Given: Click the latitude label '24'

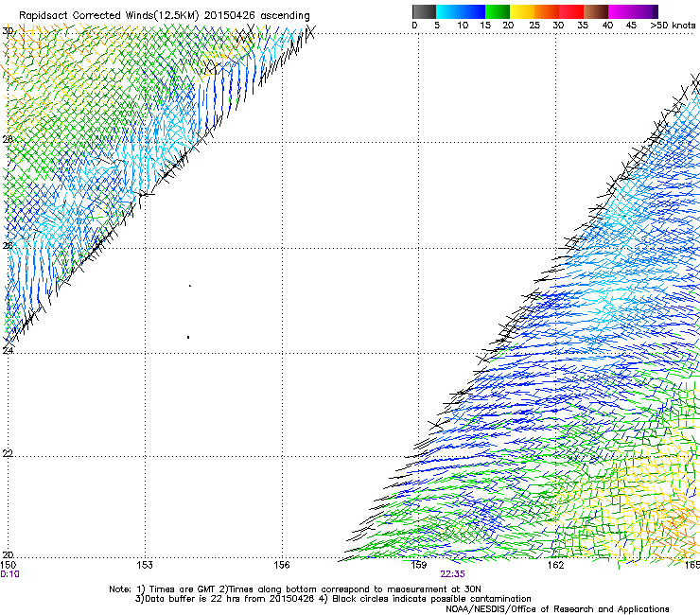Looking at the screenshot, I should [8, 351].
